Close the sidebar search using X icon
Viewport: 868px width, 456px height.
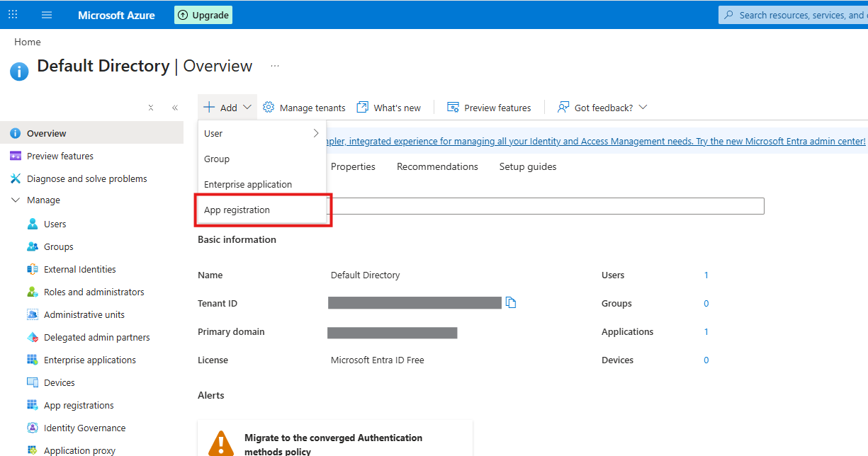pyautogui.click(x=151, y=108)
